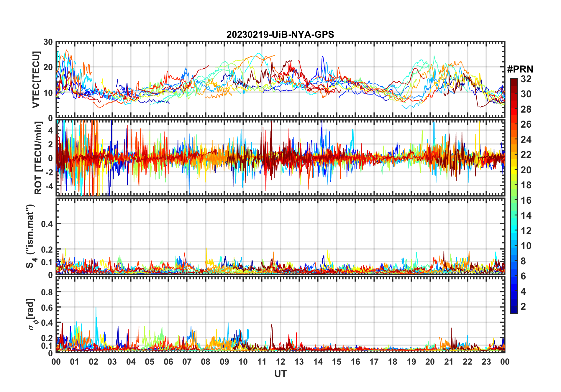Click the 19 hour tick label
The width and height of the screenshot is (561, 392).
(x=411, y=362)
